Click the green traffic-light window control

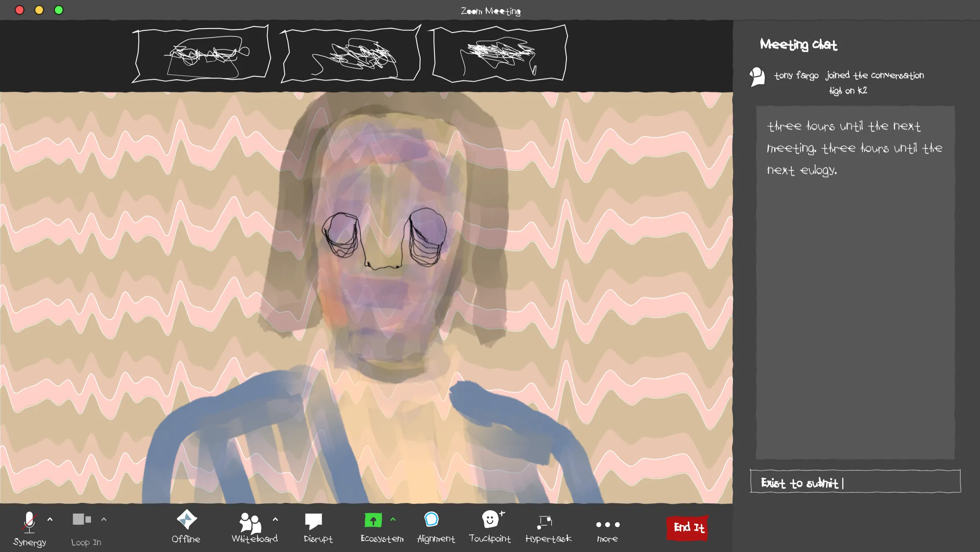click(x=59, y=10)
